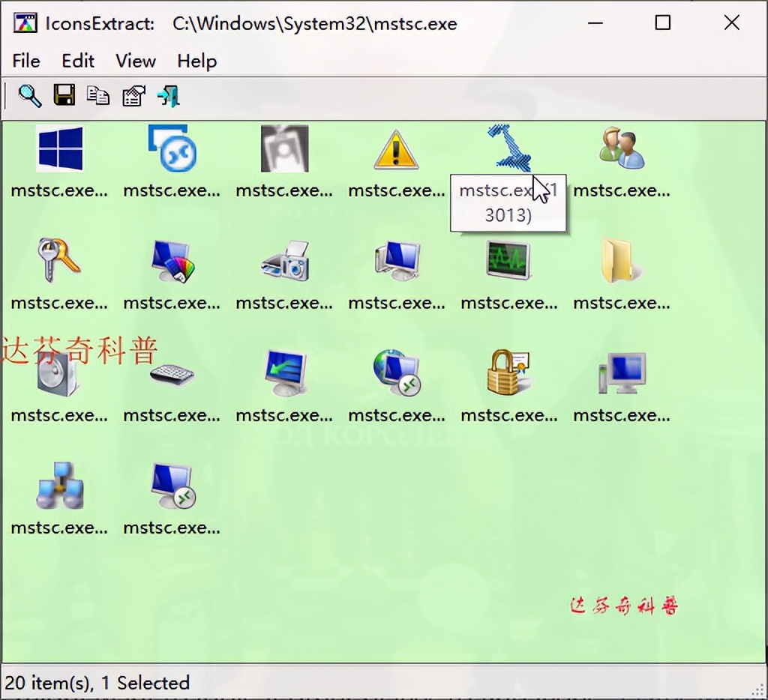Select the hard drive icon thumbnail
768x700 pixels.
point(59,373)
